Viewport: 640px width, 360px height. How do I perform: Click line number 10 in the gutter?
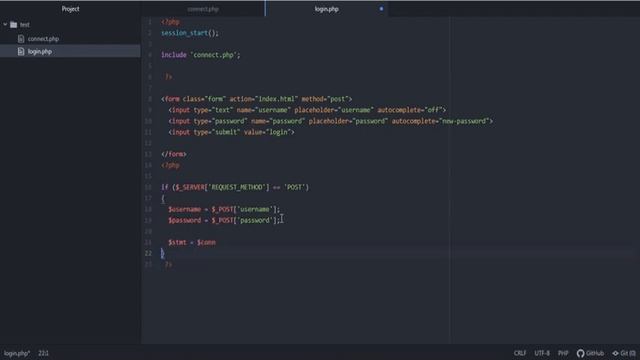(148, 121)
